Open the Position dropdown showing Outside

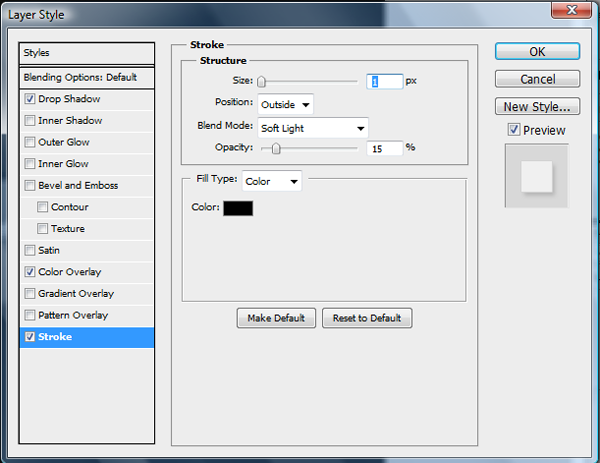[x=285, y=104]
